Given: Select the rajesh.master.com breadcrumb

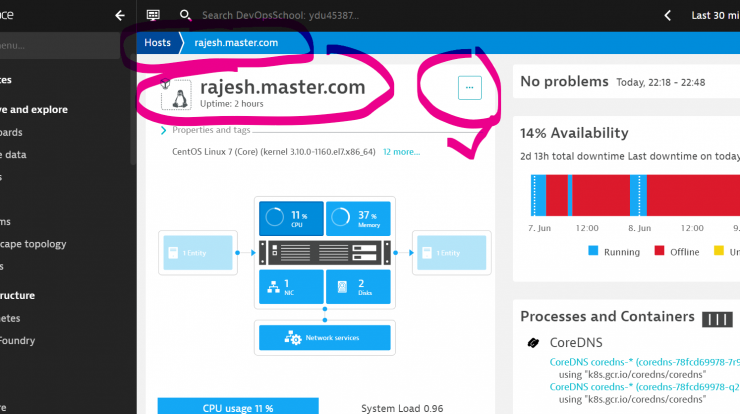Looking at the screenshot, I should click(236, 42).
